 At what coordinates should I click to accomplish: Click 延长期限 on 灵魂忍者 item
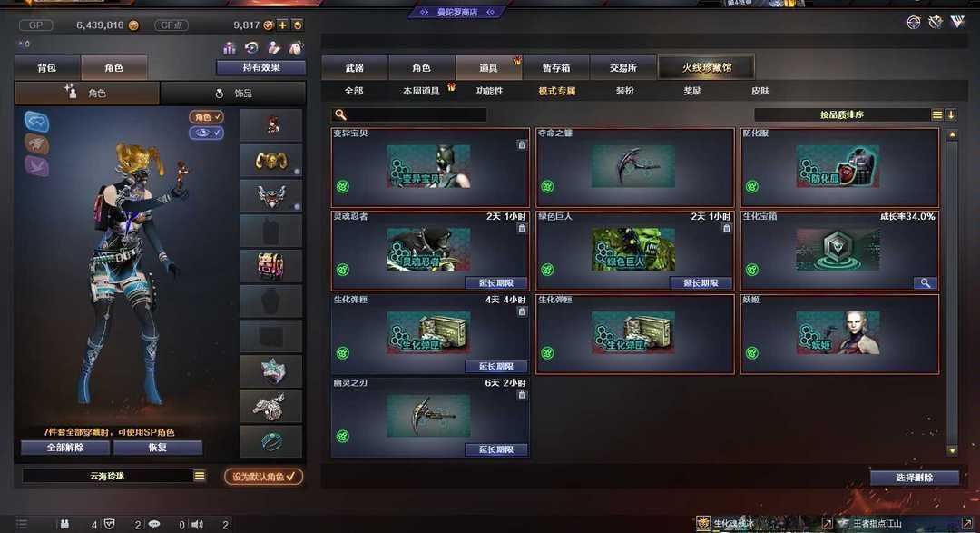[x=495, y=283]
